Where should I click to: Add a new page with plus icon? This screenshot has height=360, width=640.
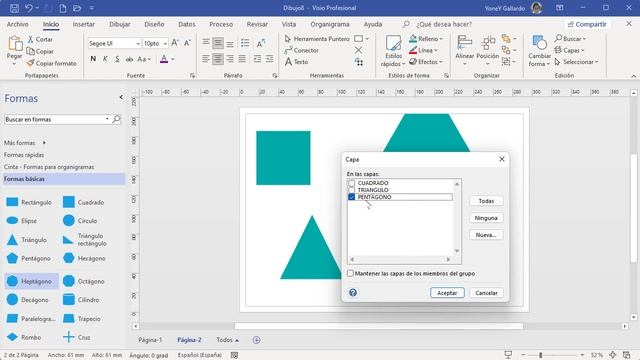[x=256, y=340]
